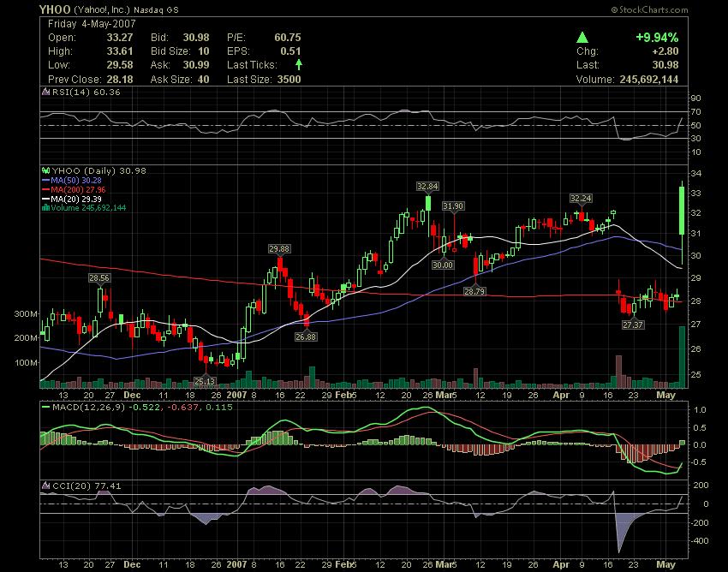728x572 pixels.
Task: Click the 28.56 price callout
Action: click(99, 277)
